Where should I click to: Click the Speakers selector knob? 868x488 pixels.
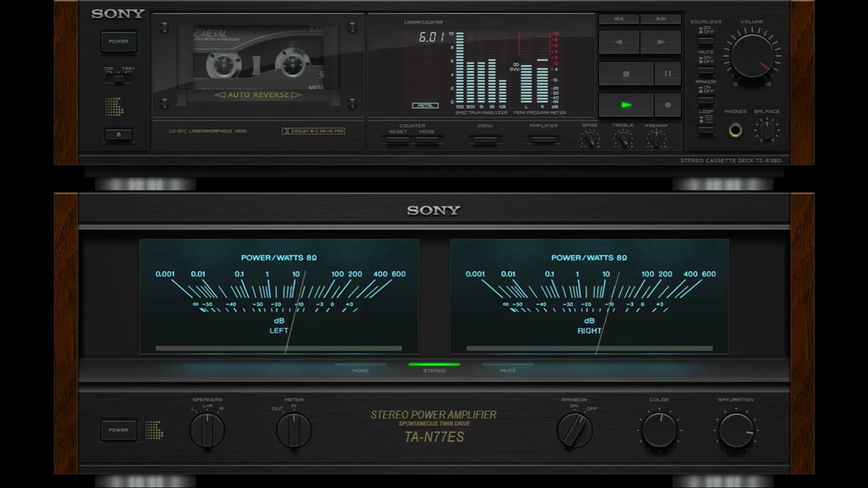click(207, 430)
